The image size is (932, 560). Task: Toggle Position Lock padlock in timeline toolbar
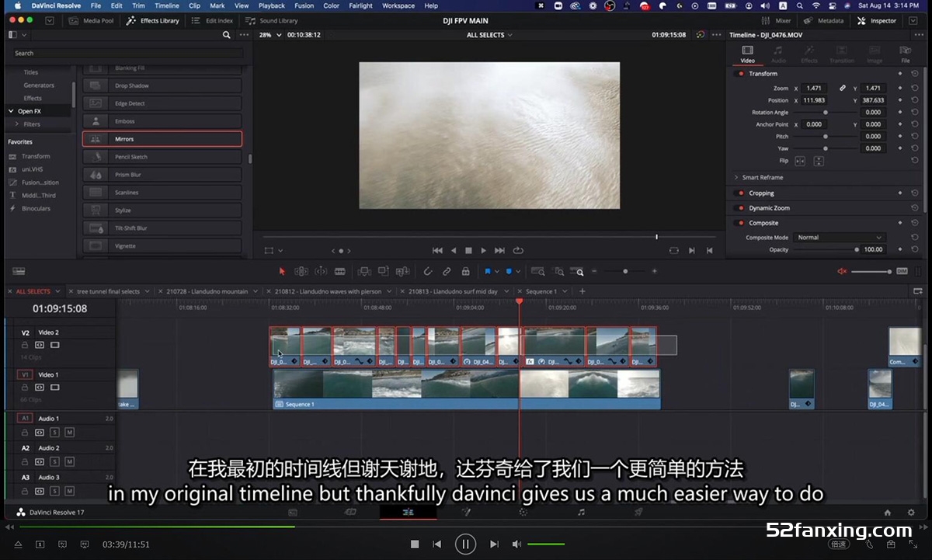(465, 271)
